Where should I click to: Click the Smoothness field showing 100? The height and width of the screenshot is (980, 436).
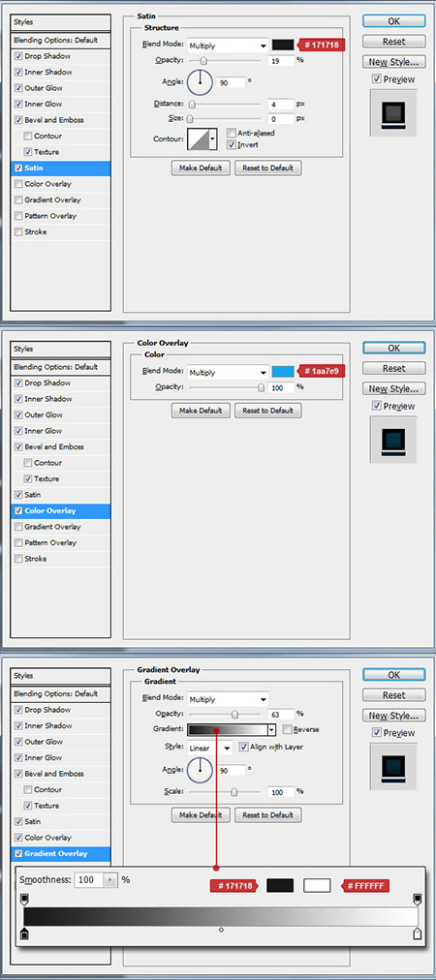[89, 880]
